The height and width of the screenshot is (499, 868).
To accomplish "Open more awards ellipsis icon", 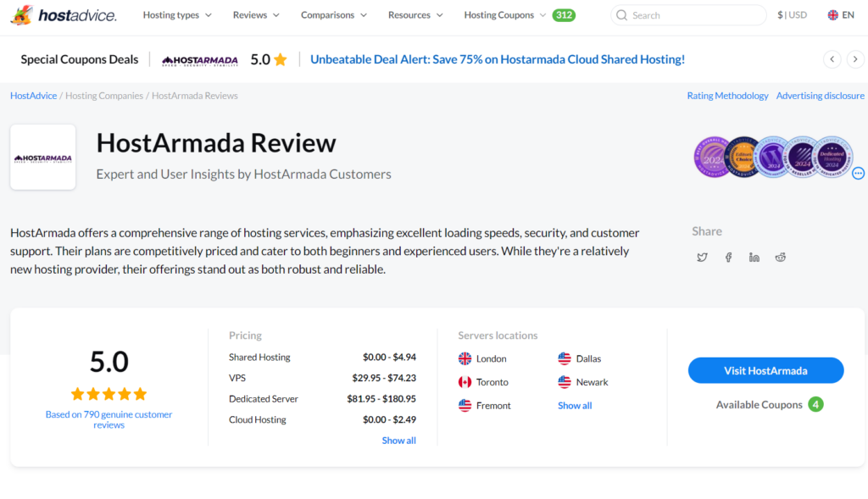I will 858,173.
